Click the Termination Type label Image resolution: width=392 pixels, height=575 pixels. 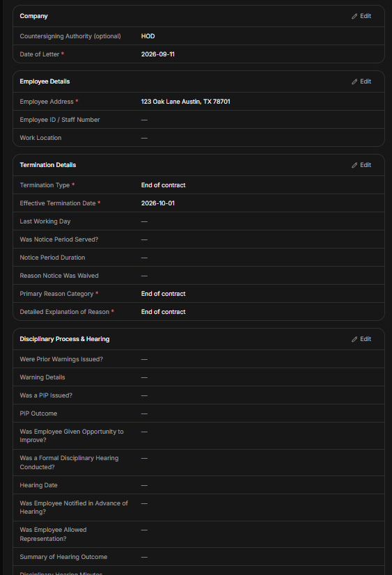coord(45,185)
